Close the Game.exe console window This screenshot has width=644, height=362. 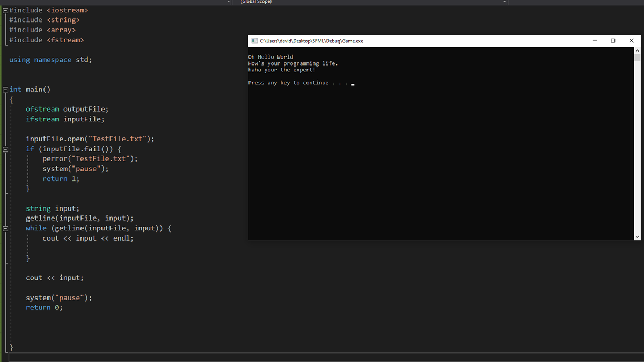[631, 41]
